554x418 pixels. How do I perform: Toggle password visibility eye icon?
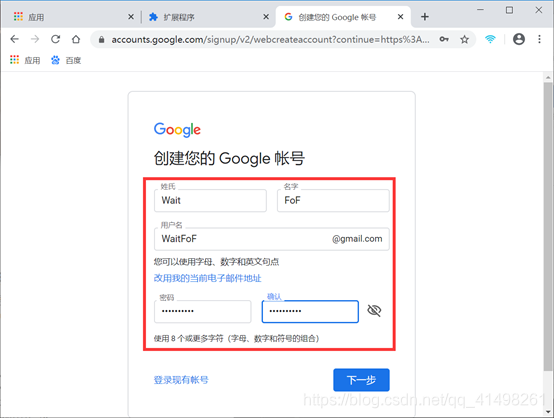click(x=374, y=311)
